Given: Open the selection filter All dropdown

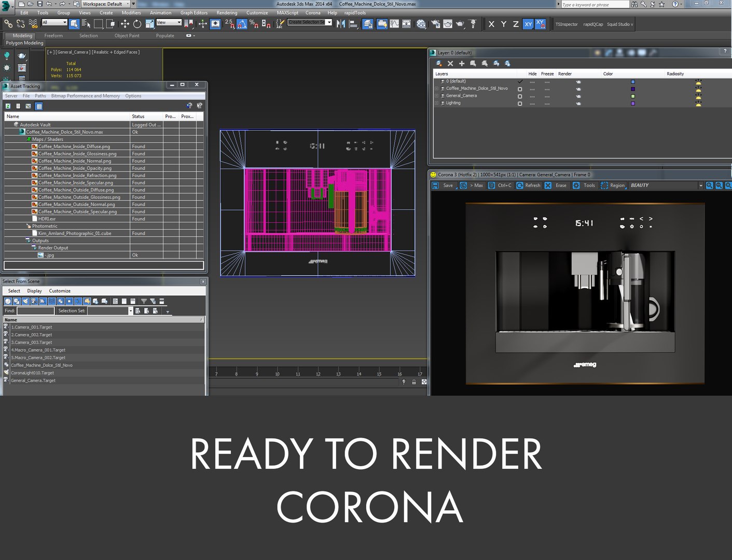Looking at the screenshot, I should pyautogui.click(x=54, y=22).
